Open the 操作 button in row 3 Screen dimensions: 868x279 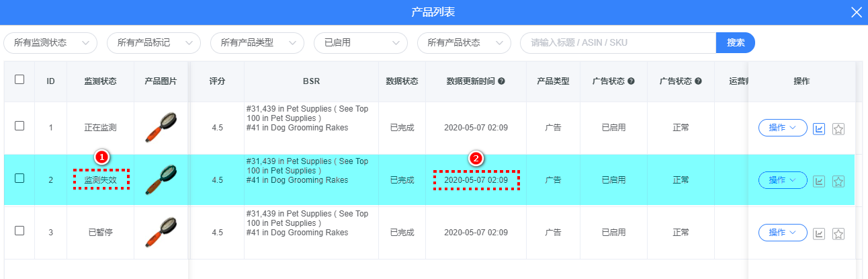(783, 233)
